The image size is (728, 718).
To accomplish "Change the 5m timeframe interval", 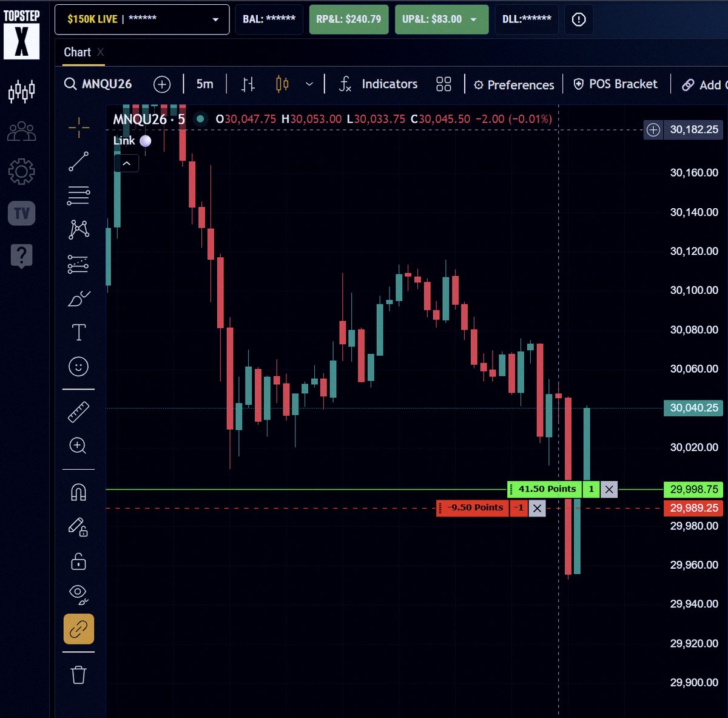I will [x=204, y=84].
